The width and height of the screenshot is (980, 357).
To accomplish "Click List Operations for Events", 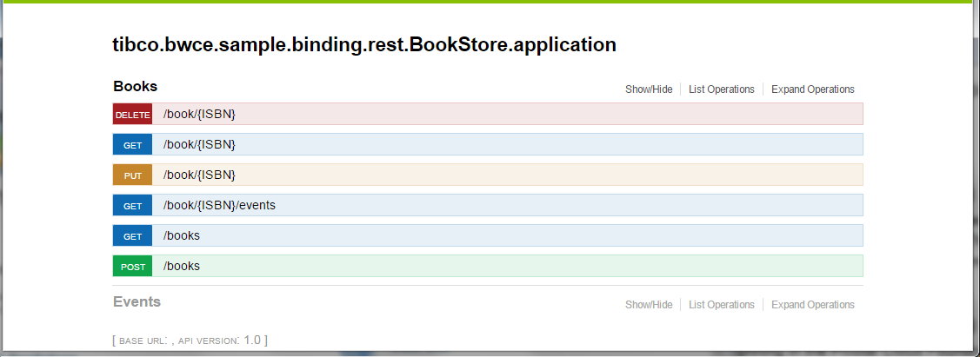I will (x=721, y=305).
